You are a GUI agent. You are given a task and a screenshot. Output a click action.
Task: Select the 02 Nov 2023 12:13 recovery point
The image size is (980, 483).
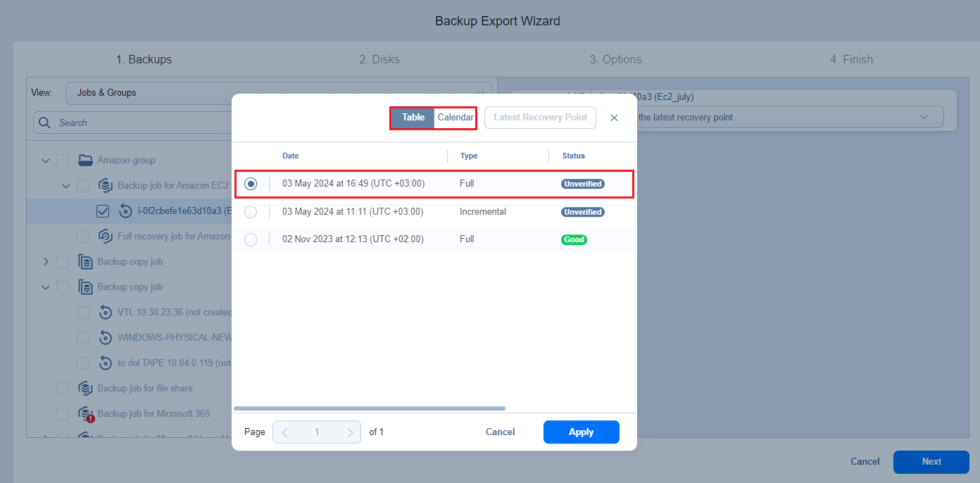tap(251, 239)
